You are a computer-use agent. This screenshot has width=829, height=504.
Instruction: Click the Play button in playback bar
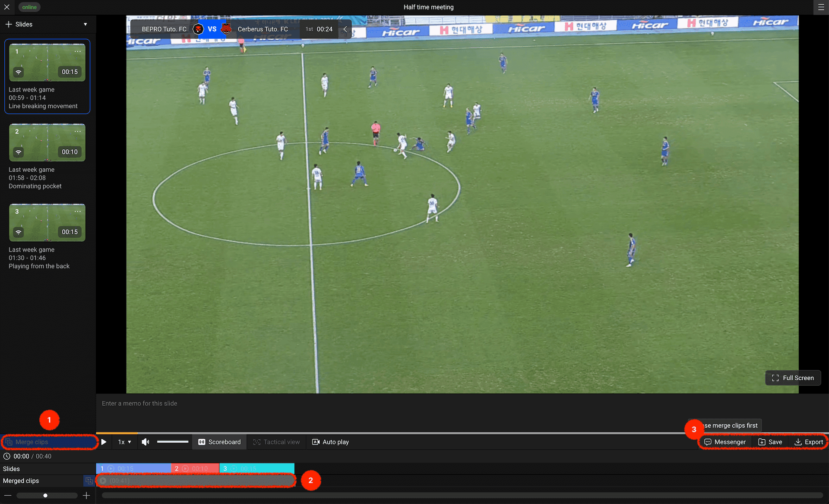coord(104,442)
